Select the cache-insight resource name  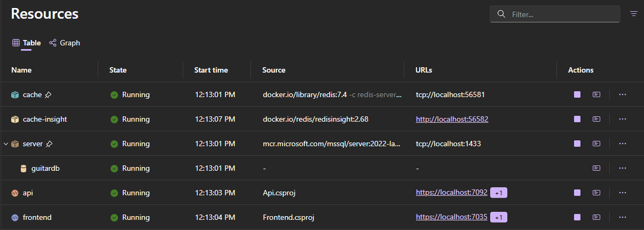click(45, 119)
